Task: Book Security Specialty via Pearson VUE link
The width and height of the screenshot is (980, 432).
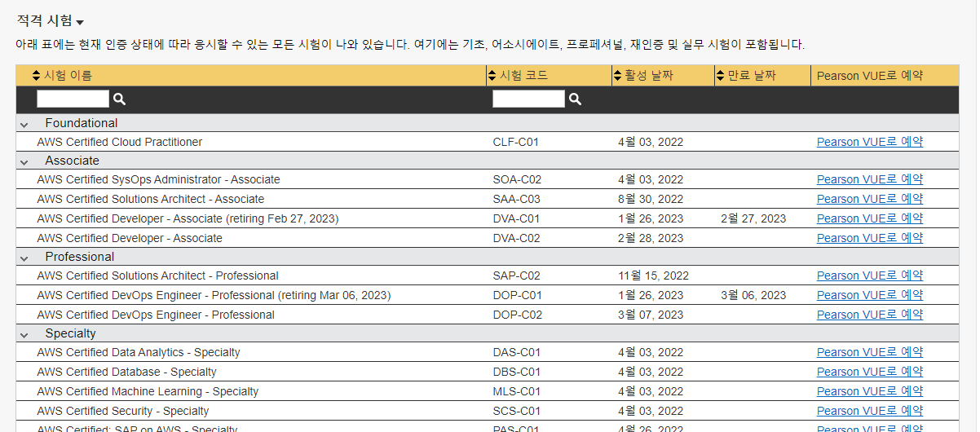Action: pyautogui.click(x=870, y=411)
